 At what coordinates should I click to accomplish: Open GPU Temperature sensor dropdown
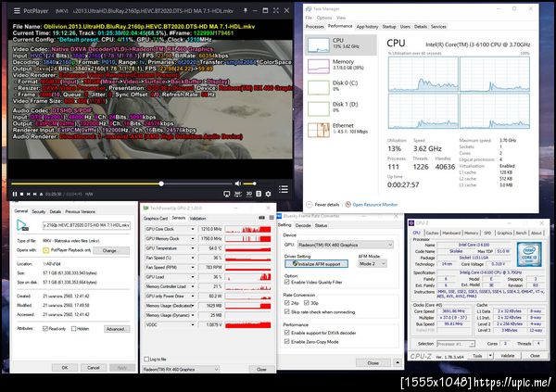point(193,248)
